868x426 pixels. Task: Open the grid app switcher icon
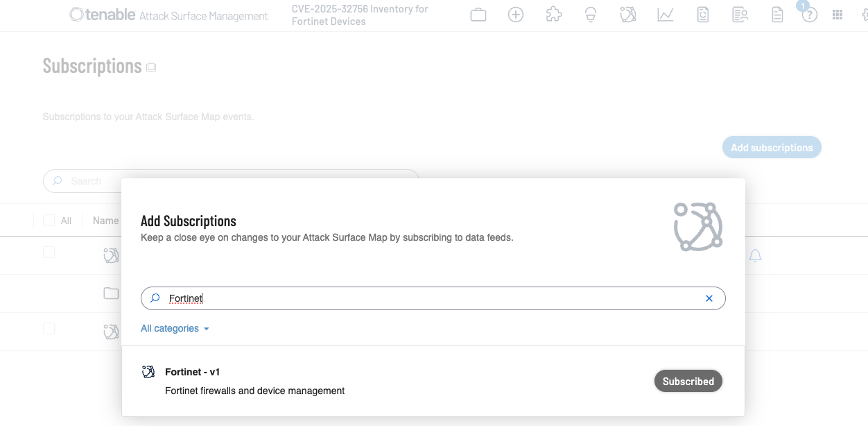[837, 15]
